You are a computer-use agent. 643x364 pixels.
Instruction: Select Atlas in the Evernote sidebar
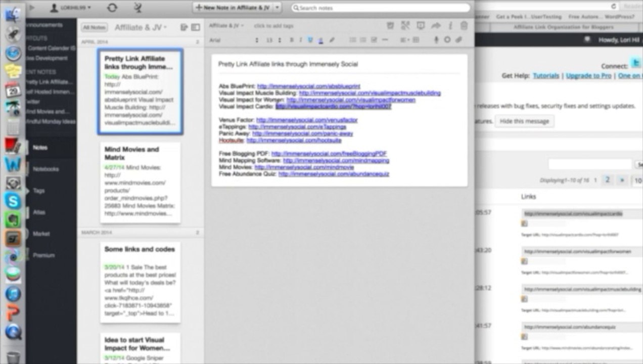pyautogui.click(x=39, y=212)
